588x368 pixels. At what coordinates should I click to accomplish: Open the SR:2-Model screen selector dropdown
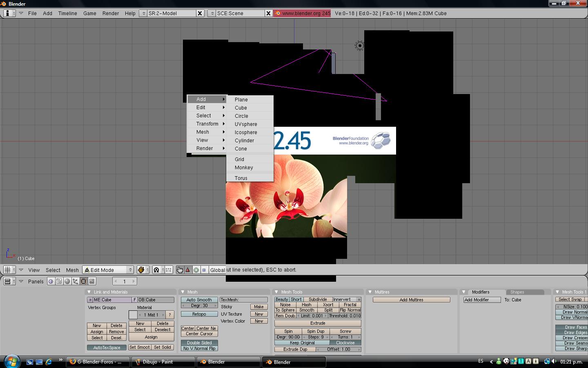tap(143, 13)
